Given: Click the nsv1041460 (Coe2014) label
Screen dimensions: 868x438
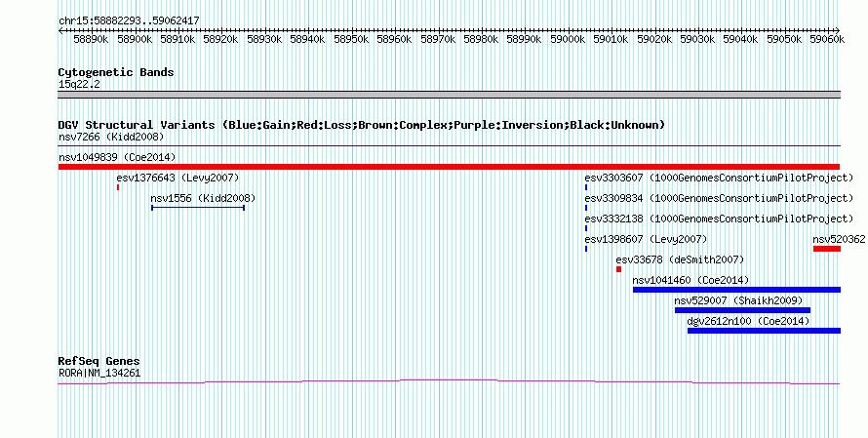Looking at the screenshot, I should (x=690, y=280).
